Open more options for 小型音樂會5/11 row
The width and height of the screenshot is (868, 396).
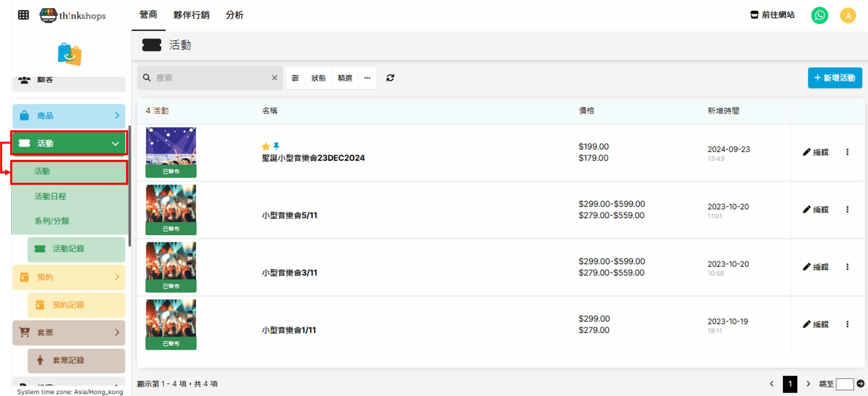847,209
